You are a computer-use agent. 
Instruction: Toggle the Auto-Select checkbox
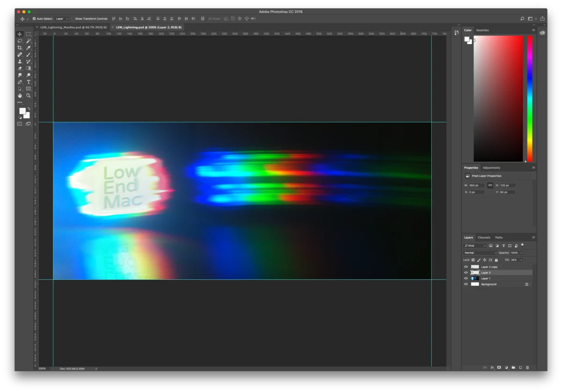pos(34,19)
